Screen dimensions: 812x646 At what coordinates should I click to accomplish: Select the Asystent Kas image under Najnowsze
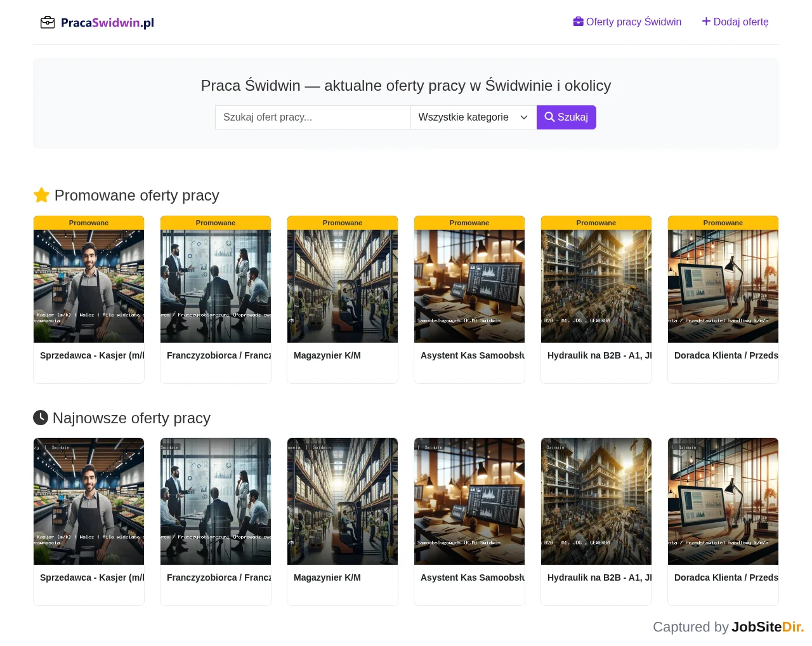469,501
